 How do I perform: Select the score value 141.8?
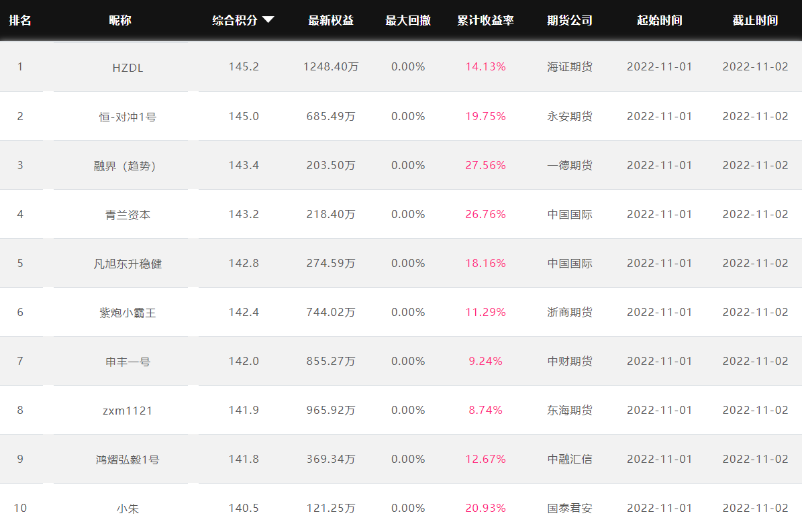point(244,460)
